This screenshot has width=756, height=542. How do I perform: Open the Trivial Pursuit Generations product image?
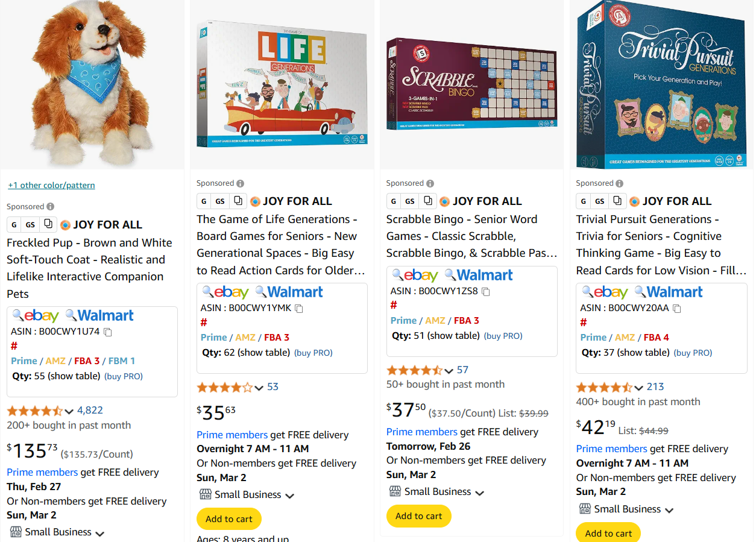click(661, 84)
